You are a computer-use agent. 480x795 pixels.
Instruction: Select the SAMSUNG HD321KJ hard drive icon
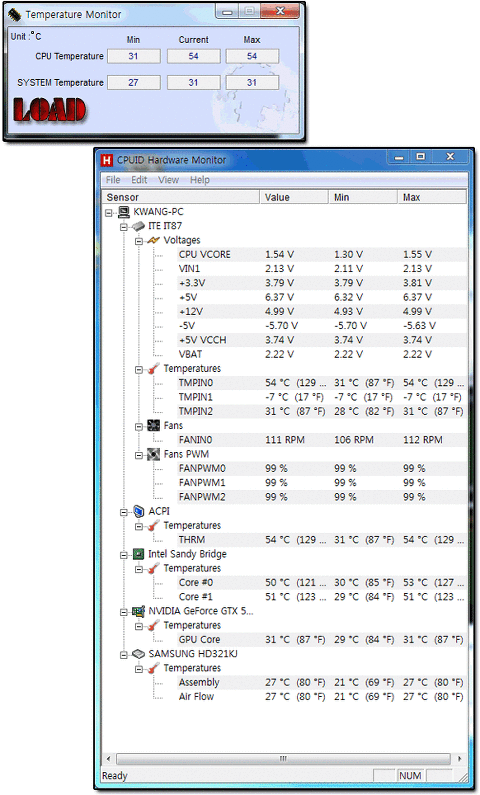(138, 654)
